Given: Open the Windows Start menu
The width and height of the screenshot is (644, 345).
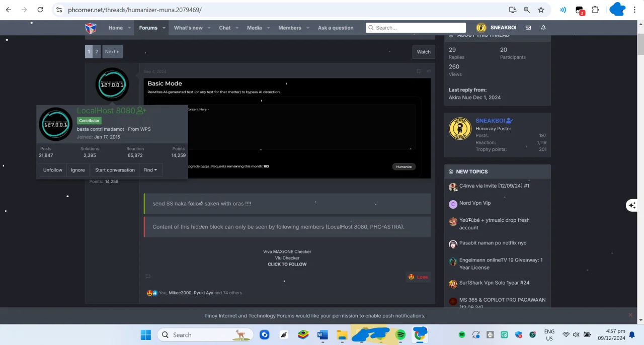Looking at the screenshot, I should (x=146, y=335).
